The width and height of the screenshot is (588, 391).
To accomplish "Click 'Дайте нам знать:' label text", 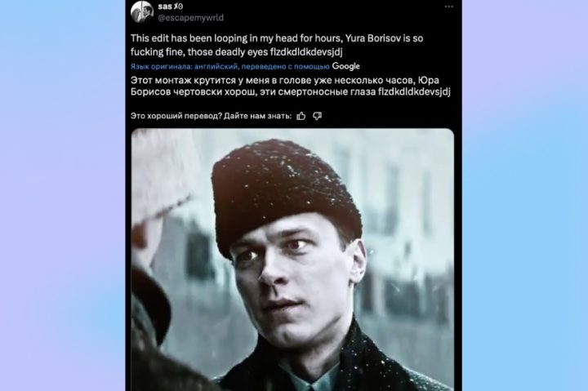I will point(257,116).
